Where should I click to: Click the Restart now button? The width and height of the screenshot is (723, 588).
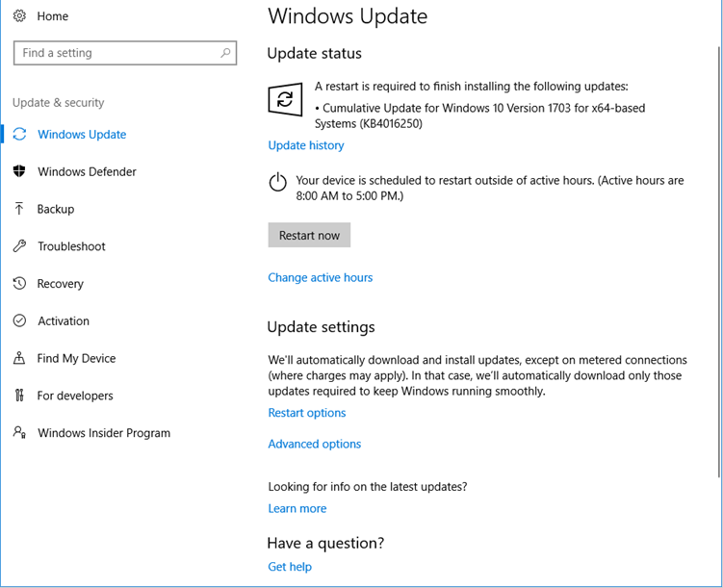coord(309,235)
